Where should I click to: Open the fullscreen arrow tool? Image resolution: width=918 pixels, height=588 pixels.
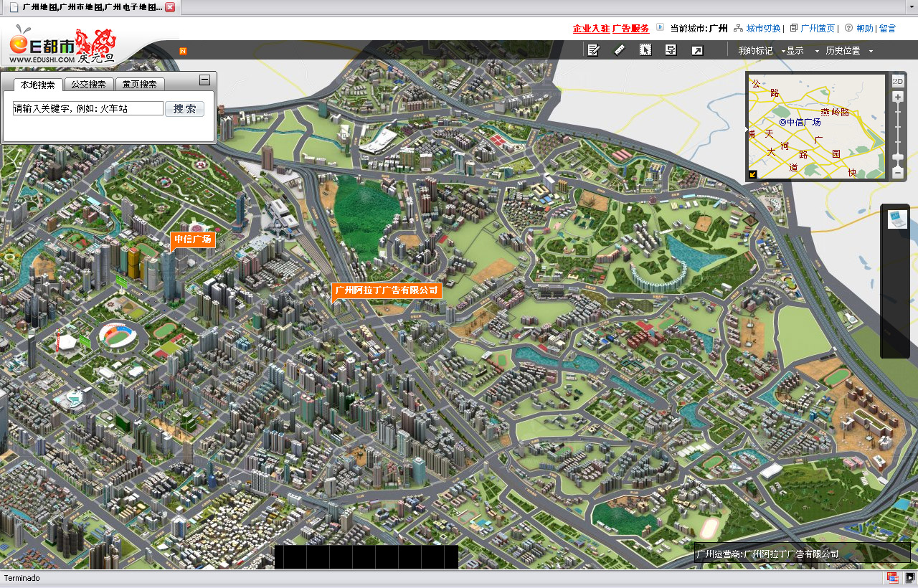click(x=697, y=50)
